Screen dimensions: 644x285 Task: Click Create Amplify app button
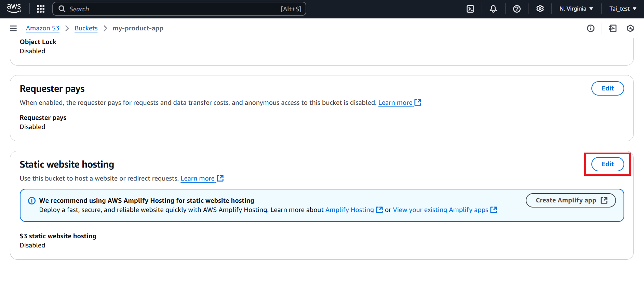pos(571,200)
